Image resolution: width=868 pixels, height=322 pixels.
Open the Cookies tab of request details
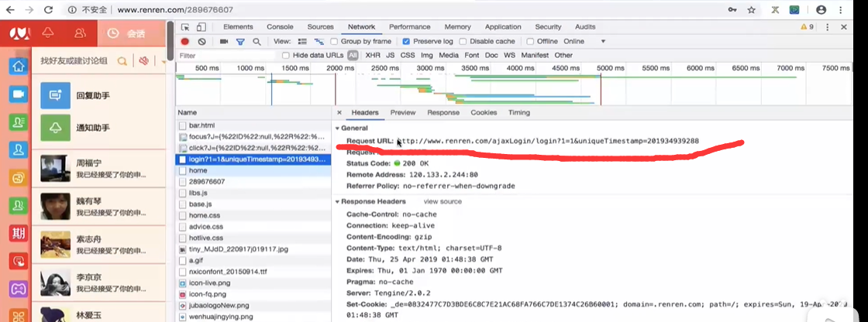click(484, 113)
